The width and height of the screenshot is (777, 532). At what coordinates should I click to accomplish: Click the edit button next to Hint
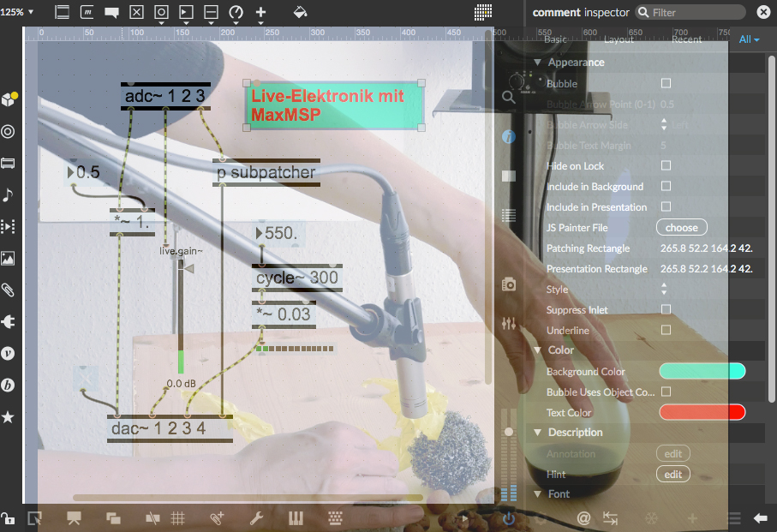[673, 474]
